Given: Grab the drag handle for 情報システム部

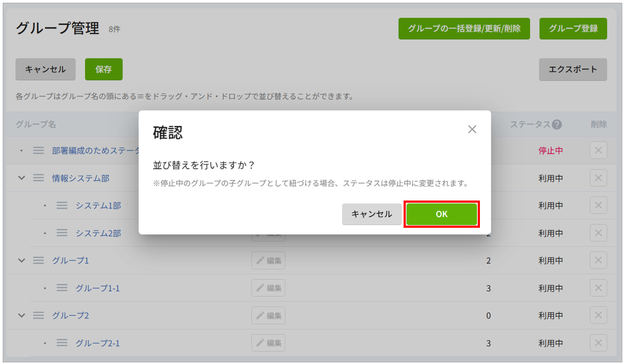Looking at the screenshot, I should click(39, 178).
